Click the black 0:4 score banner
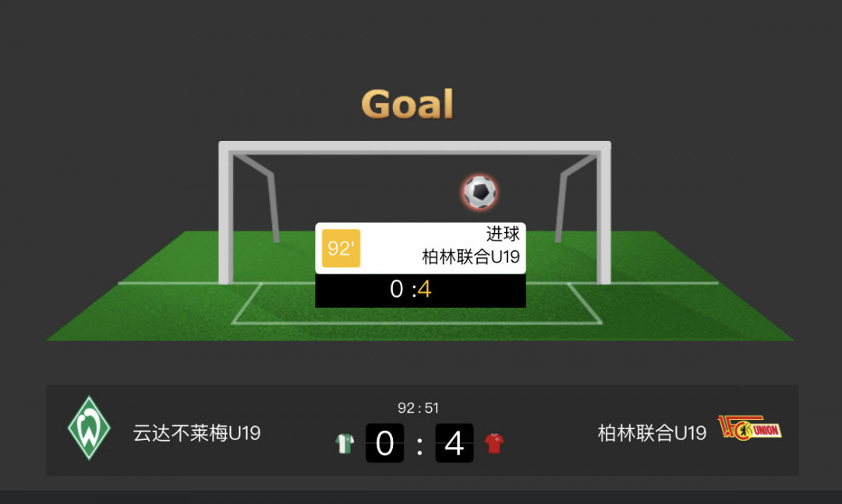Screen dimensions: 842x504 click(420, 291)
